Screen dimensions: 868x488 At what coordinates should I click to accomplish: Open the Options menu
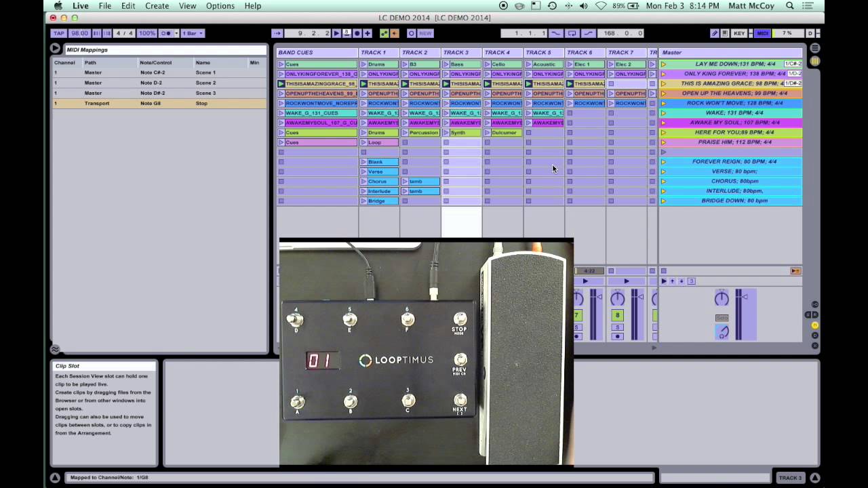click(x=220, y=6)
